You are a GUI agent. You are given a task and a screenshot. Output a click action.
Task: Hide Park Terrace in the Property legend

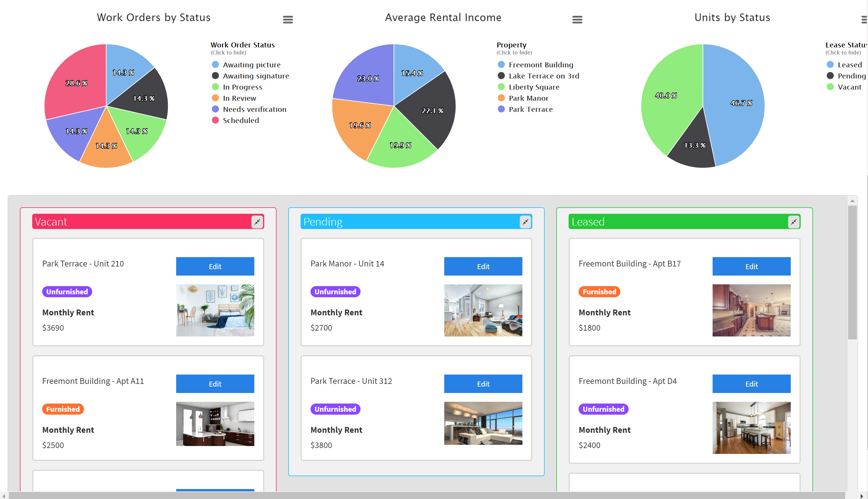pos(525,109)
